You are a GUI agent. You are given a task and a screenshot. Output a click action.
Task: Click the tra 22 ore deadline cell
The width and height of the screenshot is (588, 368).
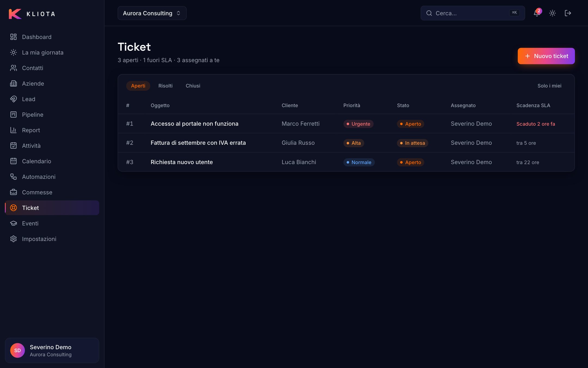click(528, 162)
